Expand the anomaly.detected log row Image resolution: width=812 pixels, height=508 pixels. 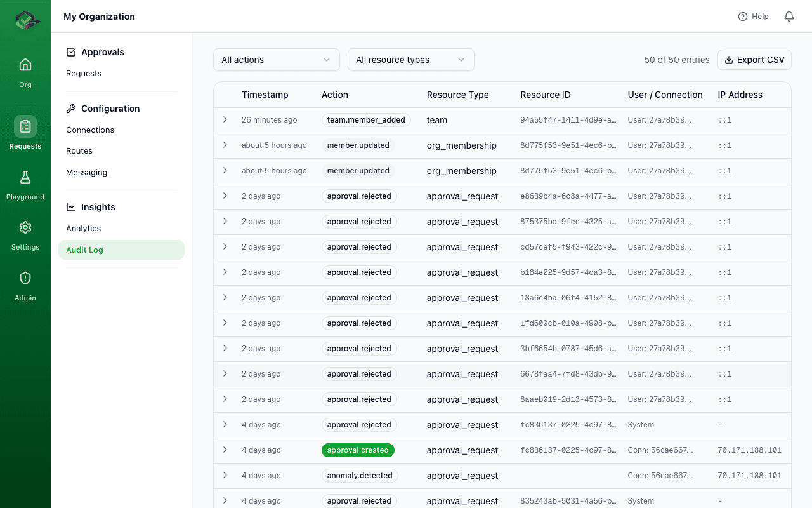(225, 475)
